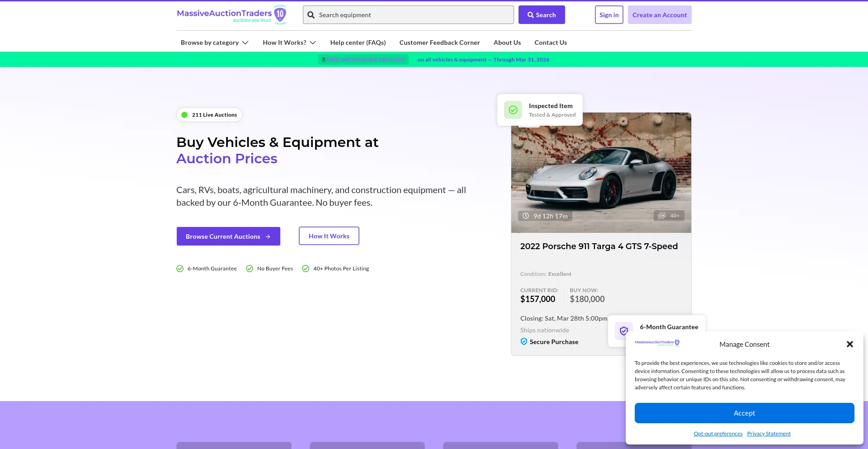Click the Auction Prices heading text
Screen dimensions: 868x449
(227, 159)
